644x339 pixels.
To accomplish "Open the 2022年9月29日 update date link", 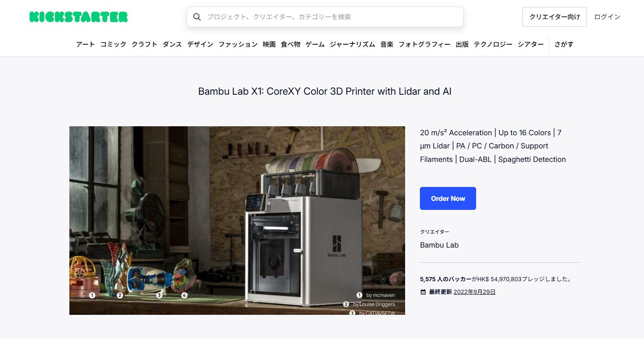I will [x=474, y=292].
